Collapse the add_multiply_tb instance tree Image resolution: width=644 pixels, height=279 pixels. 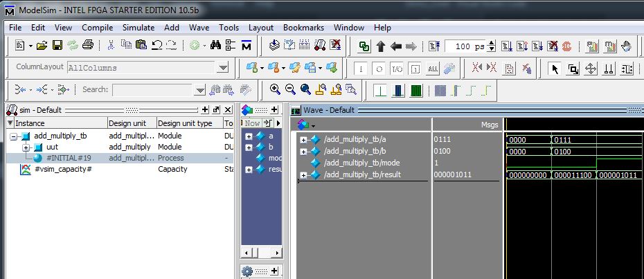(x=14, y=136)
